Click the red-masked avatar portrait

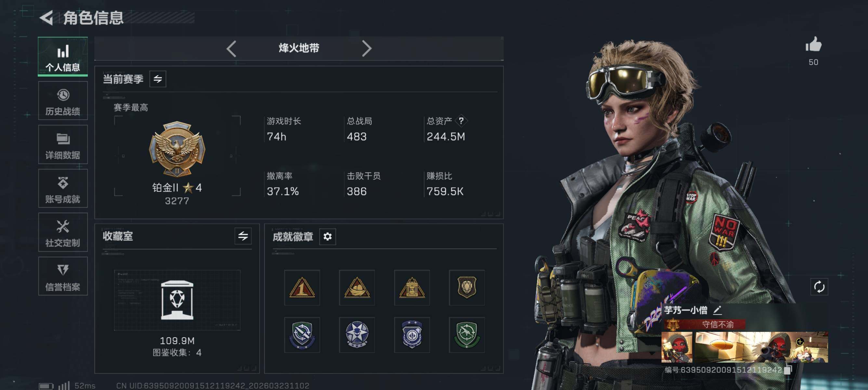point(677,347)
